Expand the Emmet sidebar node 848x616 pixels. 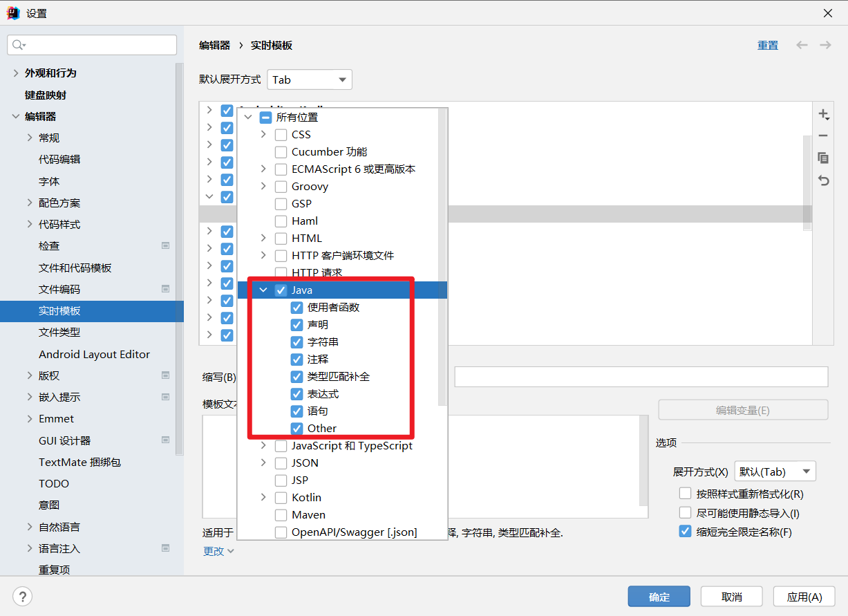[x=30, y=418]
